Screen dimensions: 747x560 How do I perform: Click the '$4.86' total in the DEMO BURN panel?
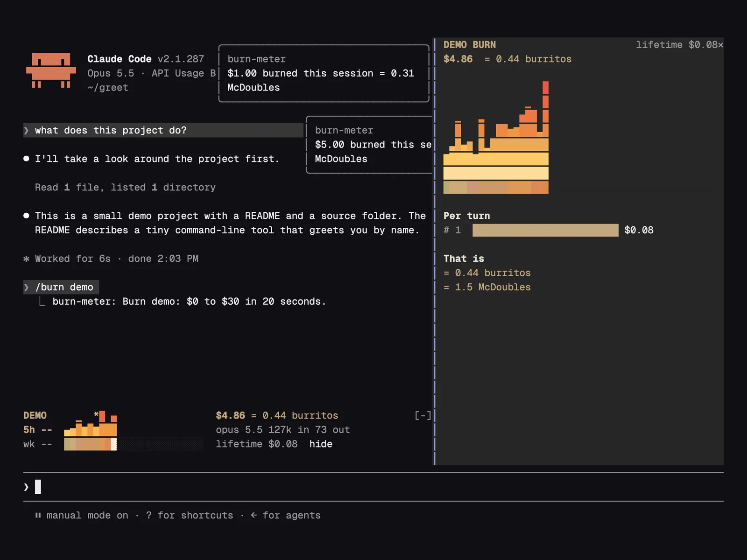(458, 59)
